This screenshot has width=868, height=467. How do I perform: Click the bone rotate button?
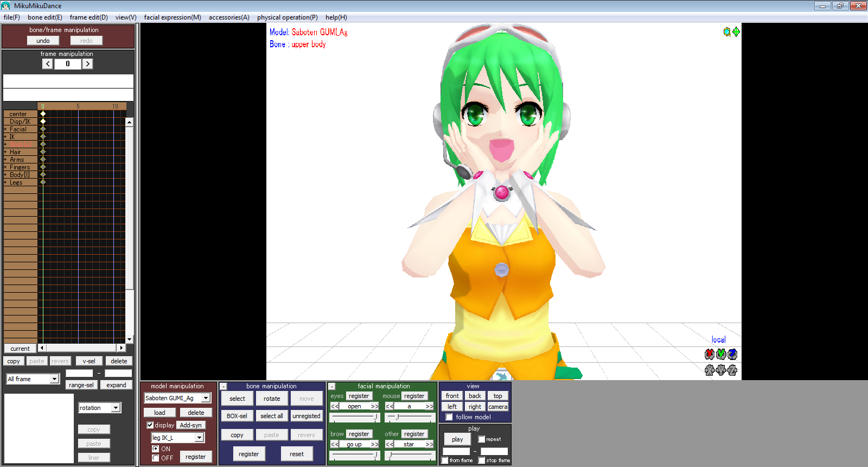tap(272, 399)
